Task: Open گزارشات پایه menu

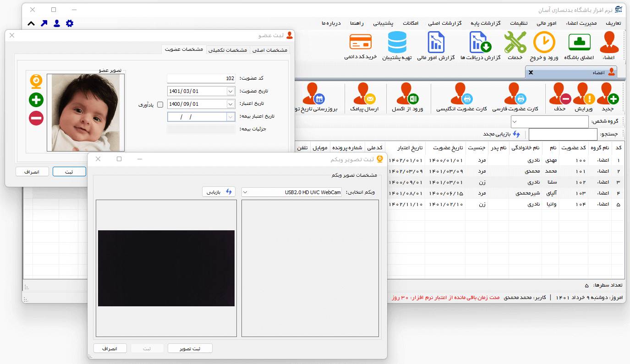Action: coord(486,23)
